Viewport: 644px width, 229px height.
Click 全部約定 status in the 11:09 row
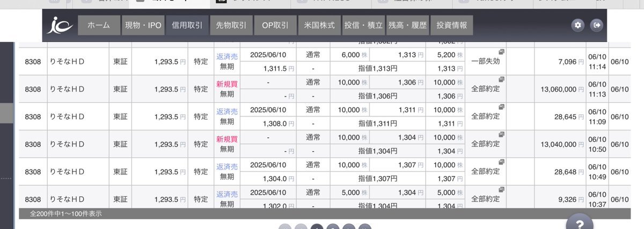[x=486, y=116]
